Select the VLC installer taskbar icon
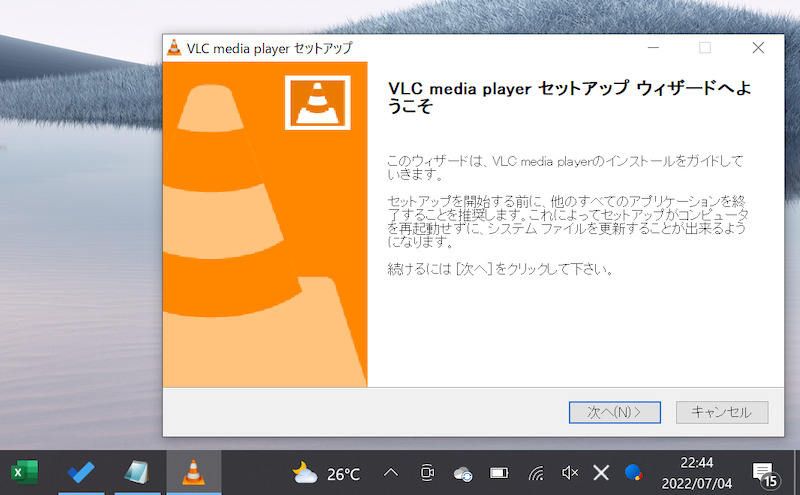The height and width of the screenshot is (495, 800). point(194,472)
